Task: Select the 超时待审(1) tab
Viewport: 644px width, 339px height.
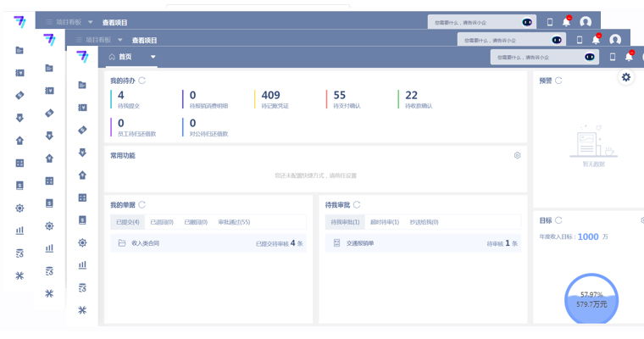Action: pos(384,222)
